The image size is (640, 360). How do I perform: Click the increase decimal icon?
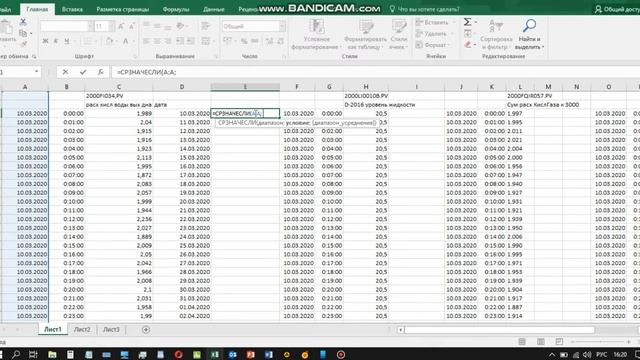(269, 41)
